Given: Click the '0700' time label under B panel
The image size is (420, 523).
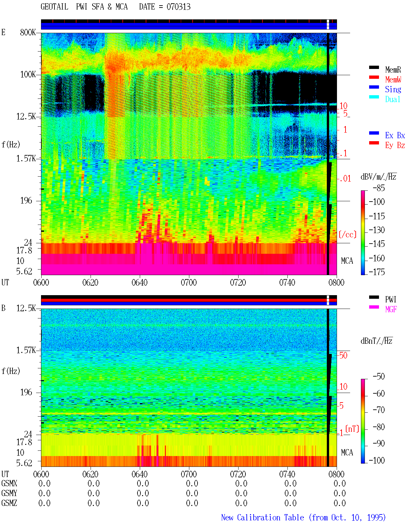Looking at the screenshot, I should [189, 474].
